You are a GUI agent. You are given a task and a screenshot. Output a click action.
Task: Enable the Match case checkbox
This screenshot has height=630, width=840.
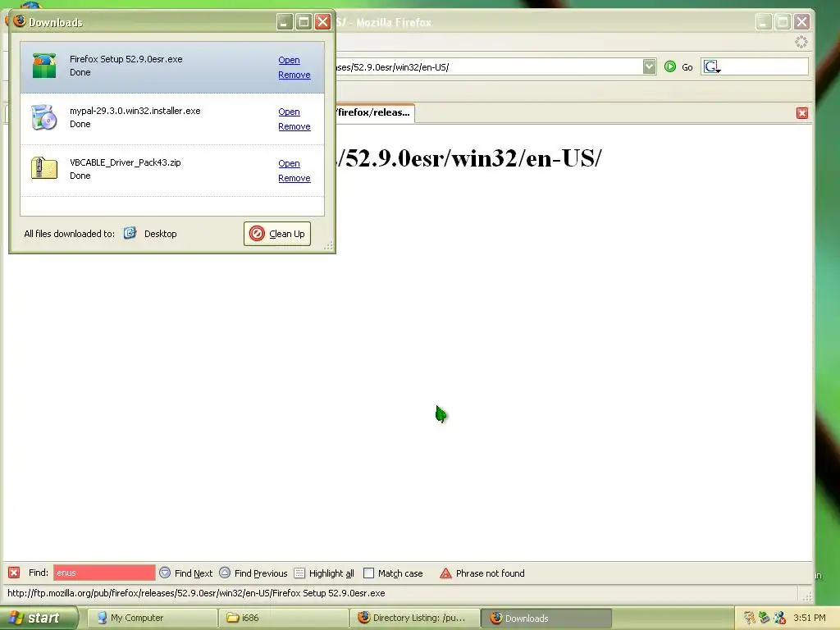tap(368, 573)
